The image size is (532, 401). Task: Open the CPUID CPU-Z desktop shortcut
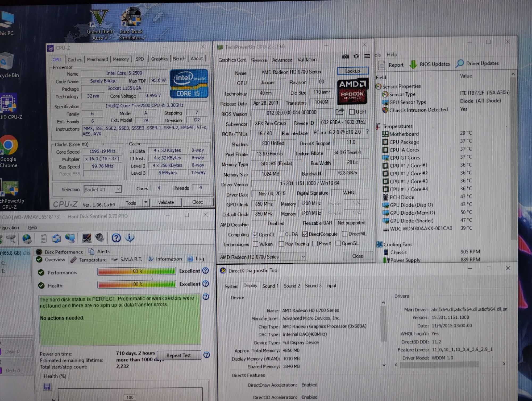[x=10, y=107]
